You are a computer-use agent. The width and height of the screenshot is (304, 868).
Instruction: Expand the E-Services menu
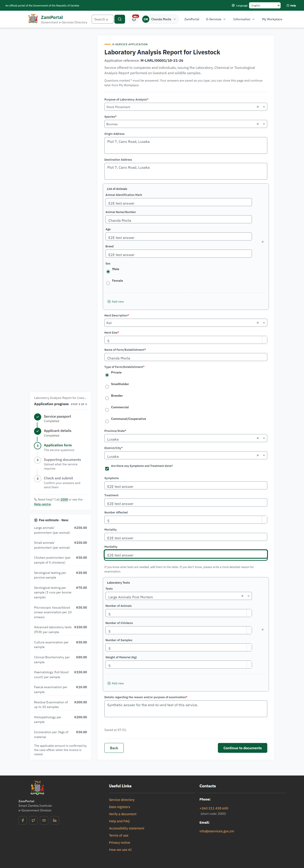tap(216, 19)
